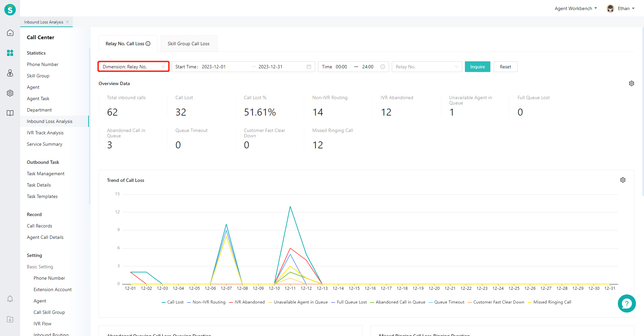Toggle Missed Ringing Call legend item
644x336 pixels.
pyautogui.click(x=549, y=302)
